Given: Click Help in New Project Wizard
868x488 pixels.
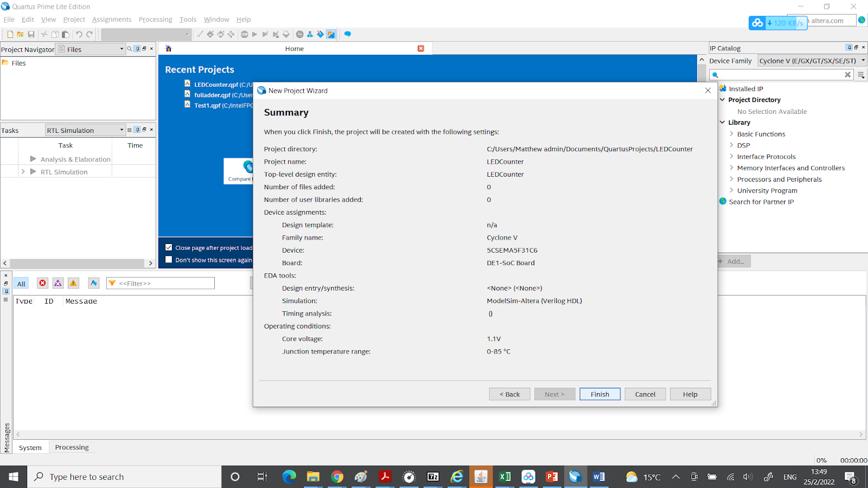Looking at the screenshot, I should [x=690, y=394].
